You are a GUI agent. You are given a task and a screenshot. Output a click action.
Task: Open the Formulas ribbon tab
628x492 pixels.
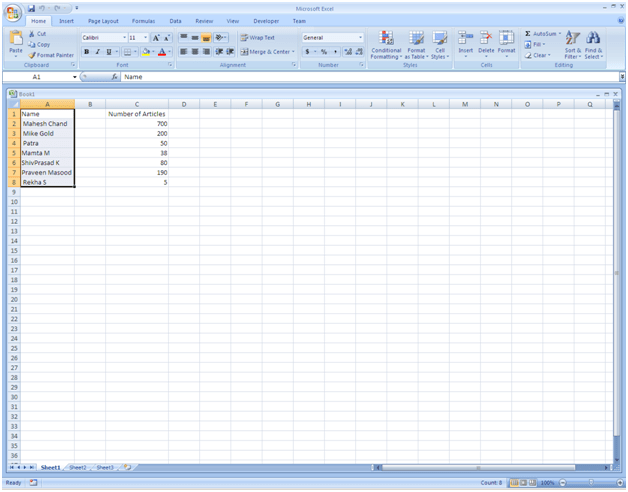pos(143,20)
